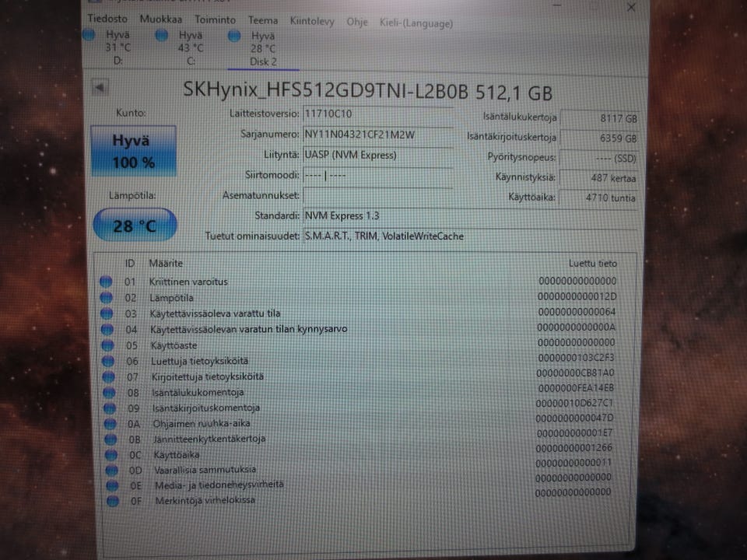Click the disk title SKHynix_HFS512GD9TNI-L2B0B

[325, 90]
